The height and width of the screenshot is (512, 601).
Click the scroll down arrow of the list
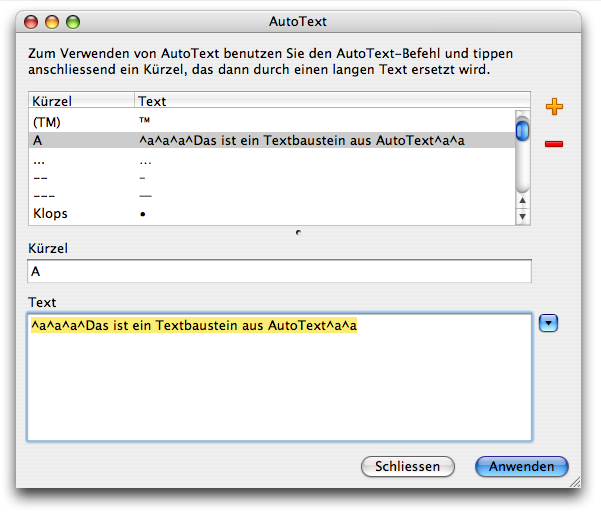[522, 217]
